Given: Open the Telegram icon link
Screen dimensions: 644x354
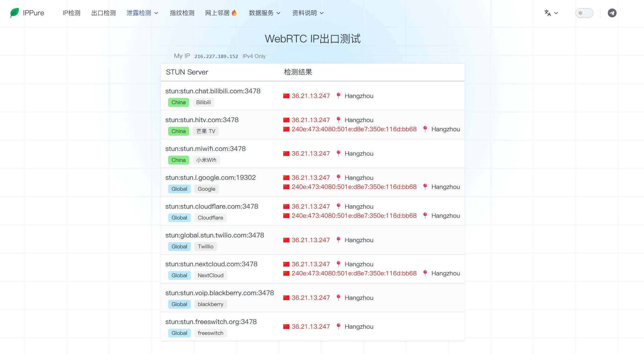Looking at the screenshot, I should click(x=612, y=13).
